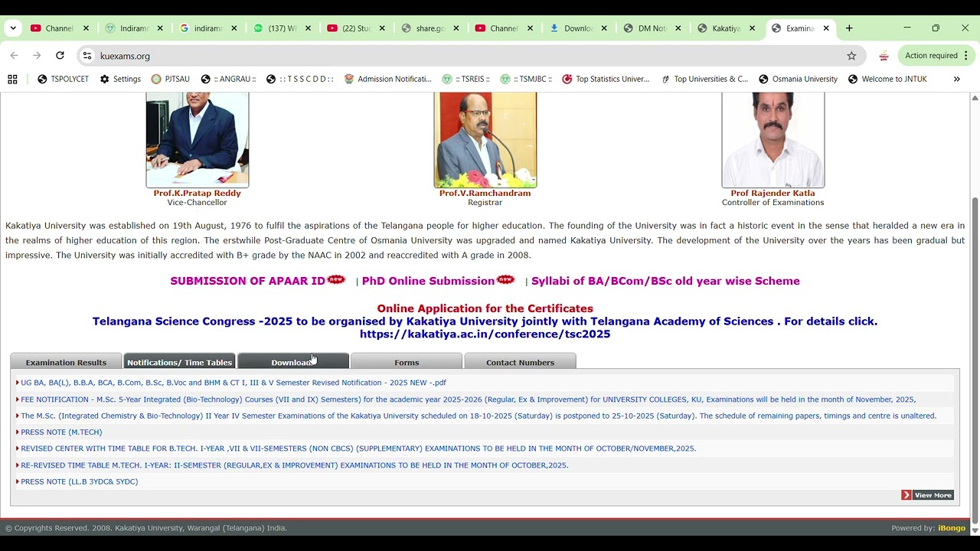The width and height of the screenshot is (980, 551).
Task: Go forward using the browser forward arrow
Action: 37,56
